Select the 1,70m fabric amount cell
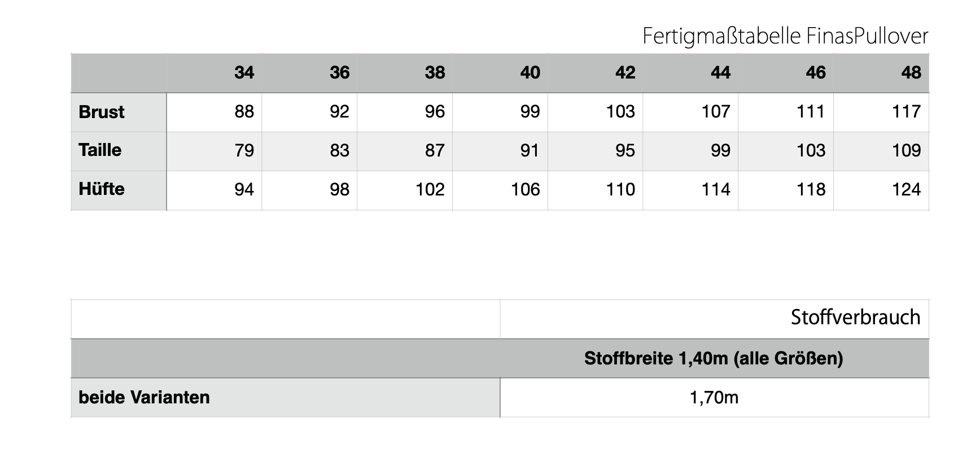The height and width of the screenshot is (461, 980). pyautogui.click(x=714, y=398)
